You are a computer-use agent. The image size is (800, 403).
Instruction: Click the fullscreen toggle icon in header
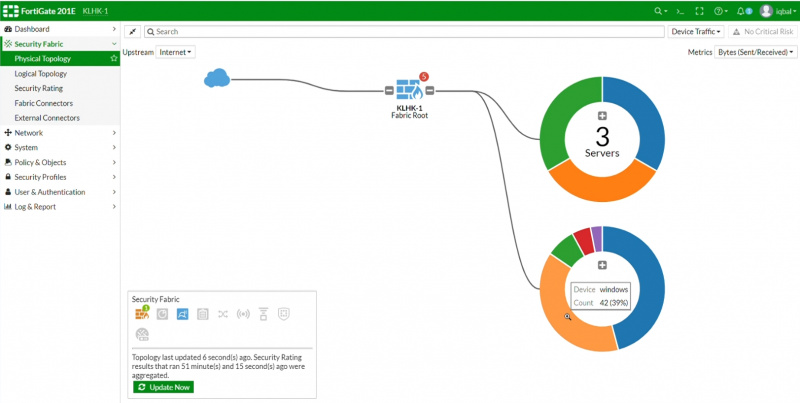click(699, 11)
